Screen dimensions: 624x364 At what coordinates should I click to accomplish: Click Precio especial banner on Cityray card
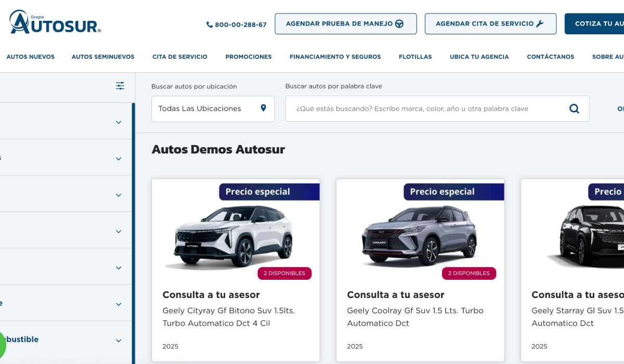269,191
